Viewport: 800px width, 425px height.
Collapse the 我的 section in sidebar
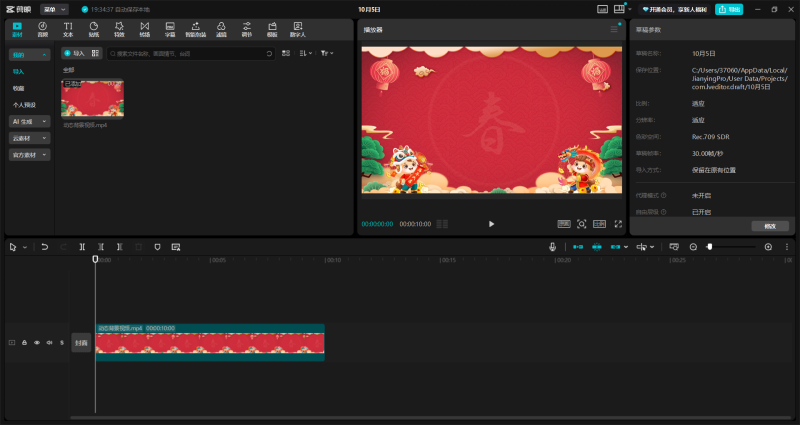tap(30, 55)
